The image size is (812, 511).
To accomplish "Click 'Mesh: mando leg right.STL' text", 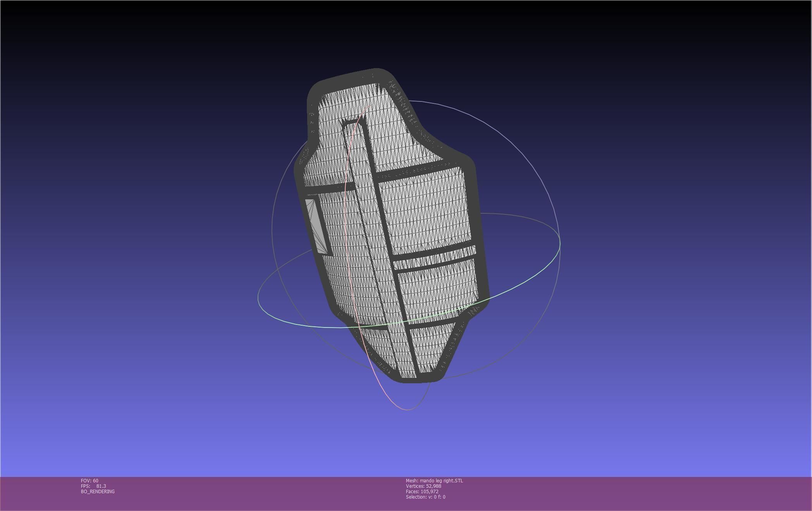I will (434, 480).
